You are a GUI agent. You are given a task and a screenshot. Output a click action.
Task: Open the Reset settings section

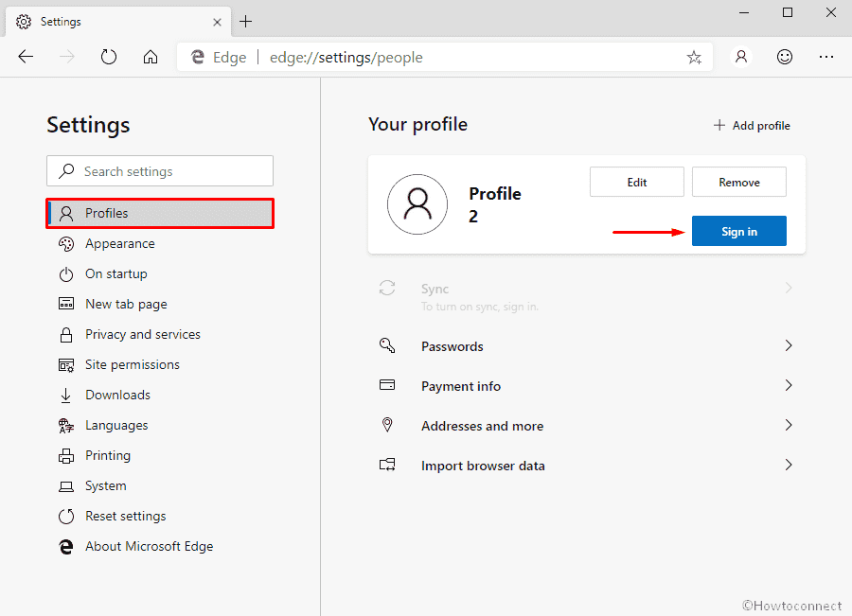click(126, 517)
